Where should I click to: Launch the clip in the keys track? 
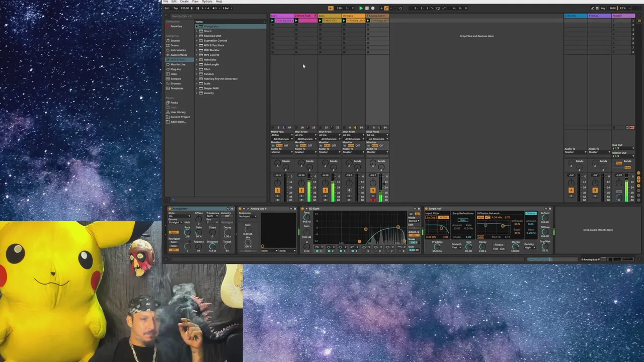point(273,21)
